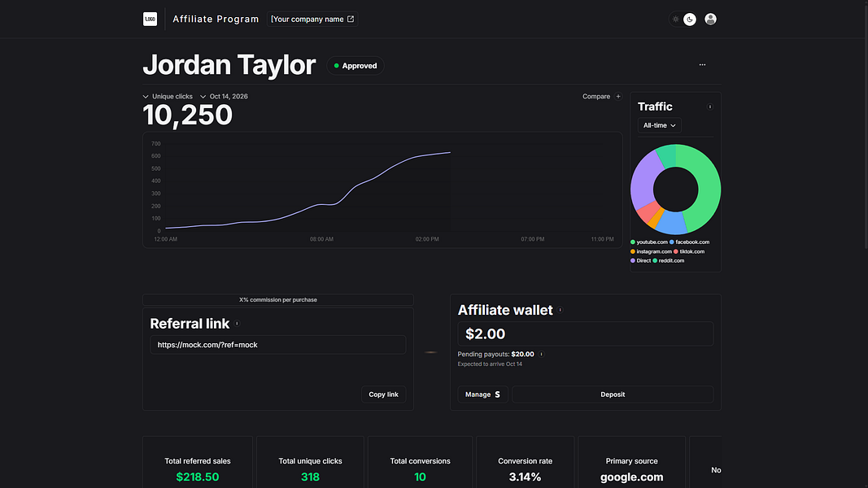
Task: Click the referral link URL field
Action: pyautogui.click(x=278, y=345)
